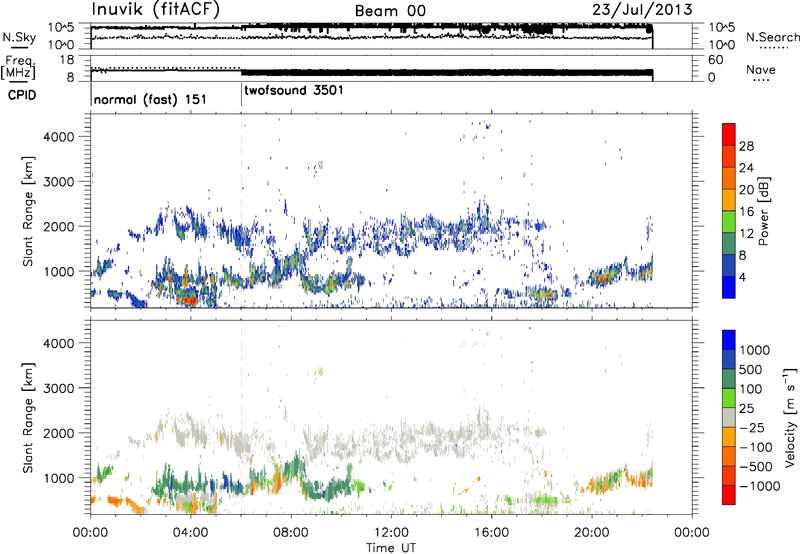Click the '16:00' time tick label
Image resolution: width=800 pixels, height=554 pixels.
[492, 533]
